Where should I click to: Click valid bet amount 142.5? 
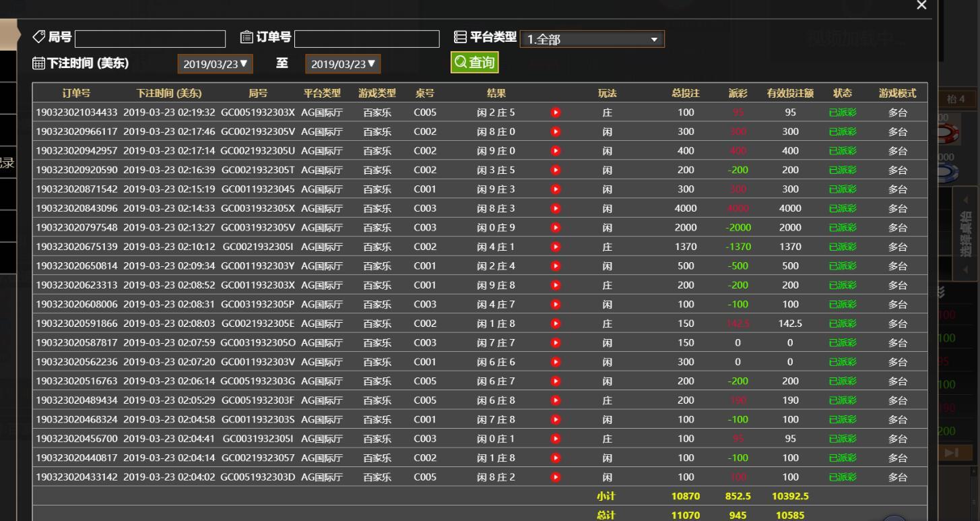click(790, 324)
